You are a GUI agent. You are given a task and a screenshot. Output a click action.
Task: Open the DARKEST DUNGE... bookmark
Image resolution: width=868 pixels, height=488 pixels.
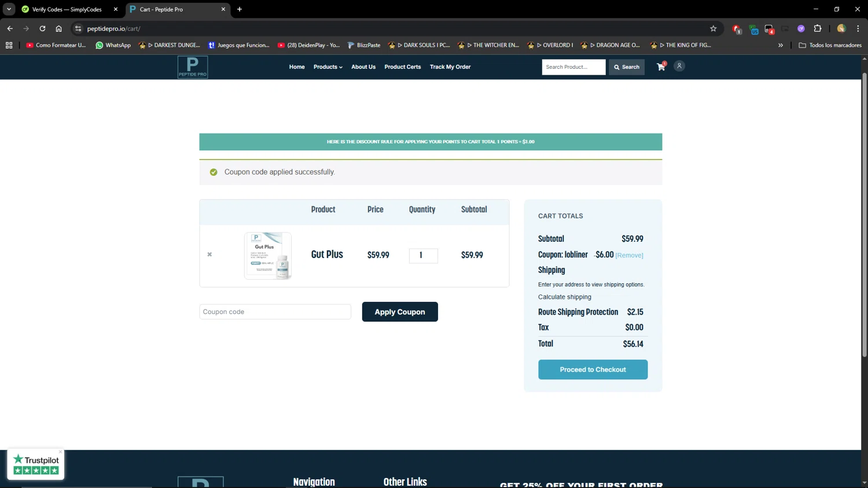pyautogui.click(x=170, y=45)
